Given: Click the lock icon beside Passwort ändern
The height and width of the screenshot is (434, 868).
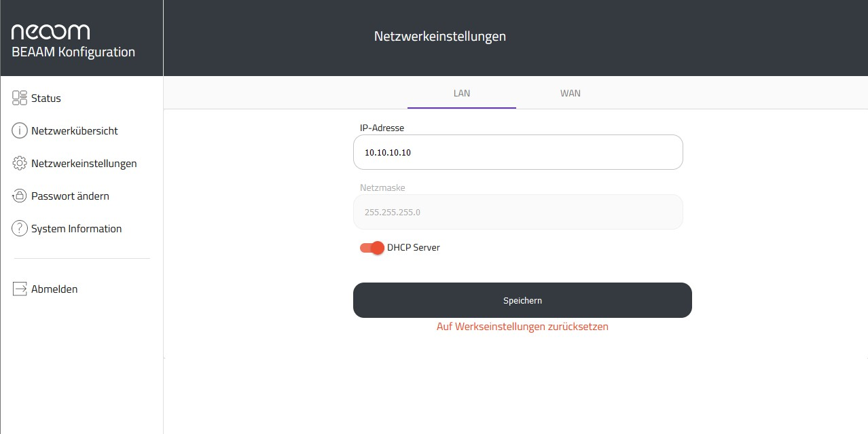Looking at the screenshot, I should 20,196.
